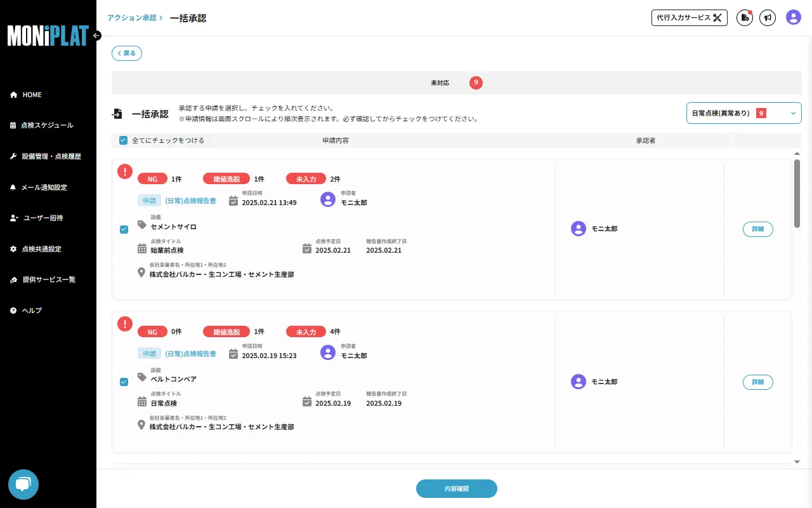Open the approval document icon with red badge
The image size is (812, 508).
coord(744,18)
